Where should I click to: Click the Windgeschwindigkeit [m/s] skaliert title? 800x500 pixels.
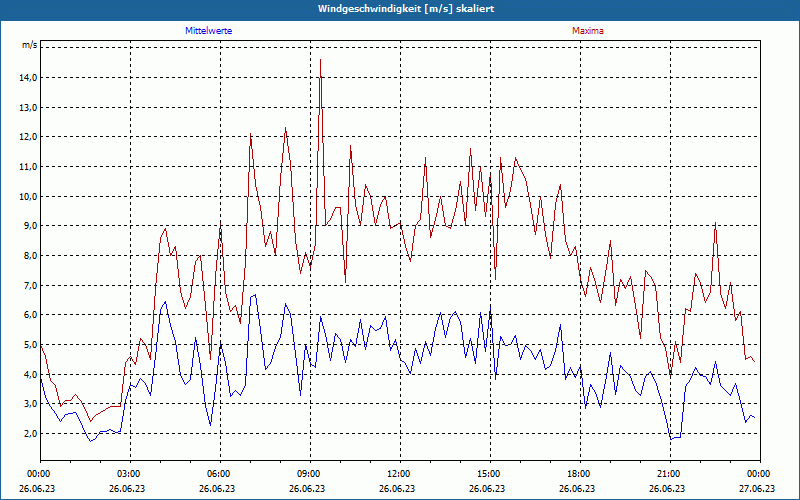pyautogui.click(x=406, y=9)
